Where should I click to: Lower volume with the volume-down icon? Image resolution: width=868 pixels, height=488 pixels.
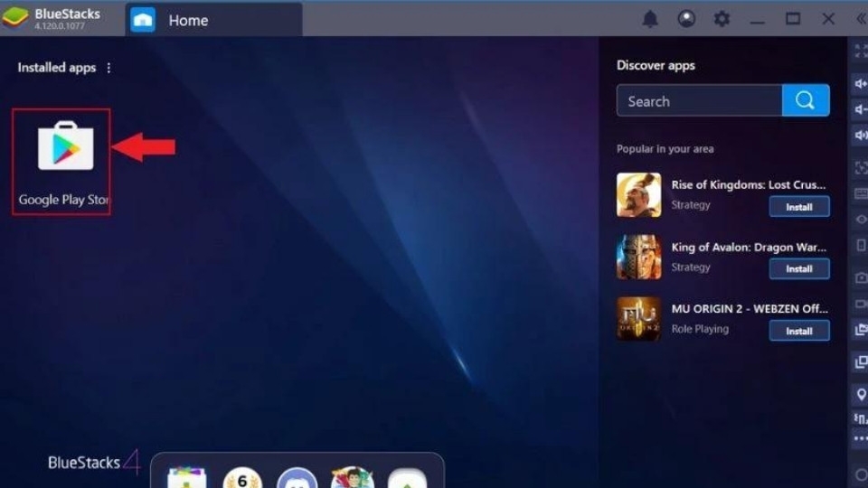coord(861,109)
